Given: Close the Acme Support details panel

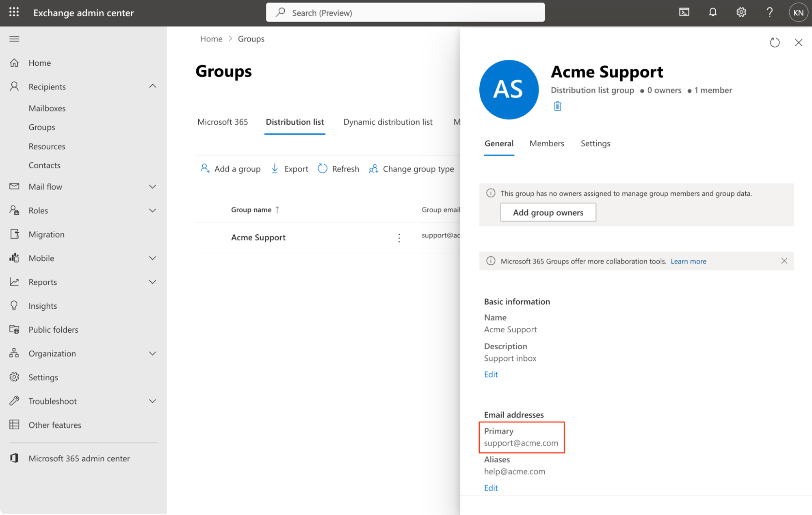Looking at the screenshot, I should point(799,42).
